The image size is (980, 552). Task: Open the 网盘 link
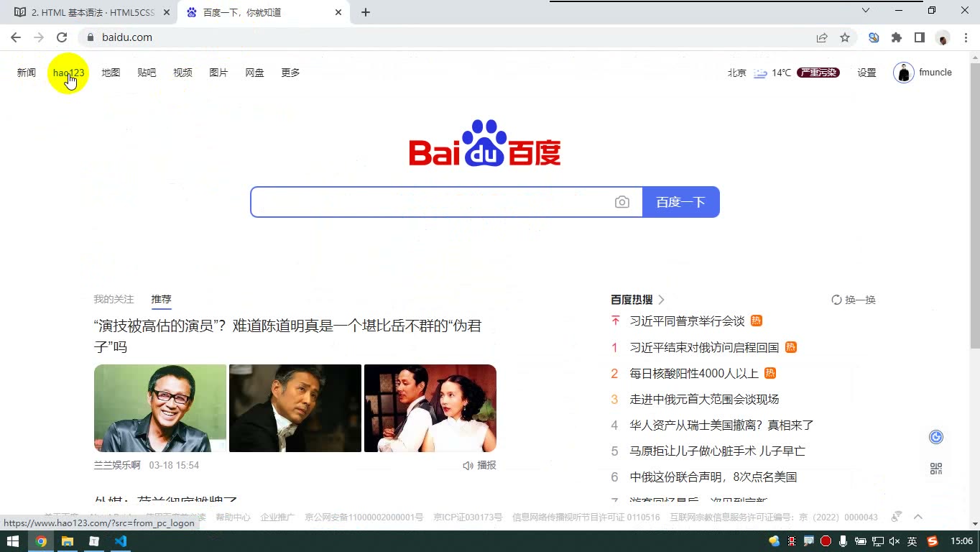[x=254, y=73]
